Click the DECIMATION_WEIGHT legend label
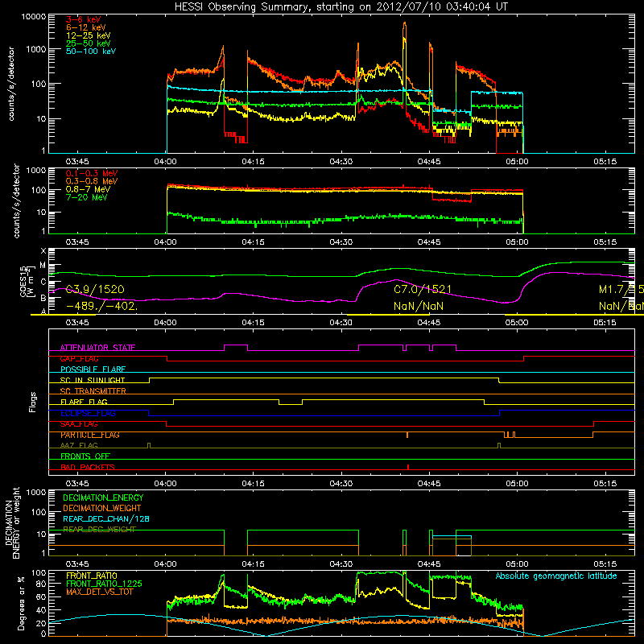This screenshot has width=644, height=644. click(102, 508)
